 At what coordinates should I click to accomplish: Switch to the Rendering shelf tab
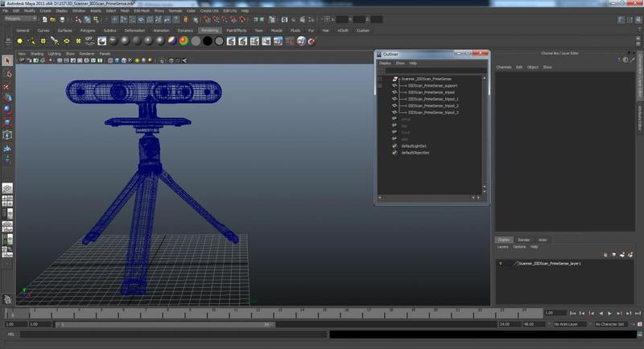click(x=209, y=31)
